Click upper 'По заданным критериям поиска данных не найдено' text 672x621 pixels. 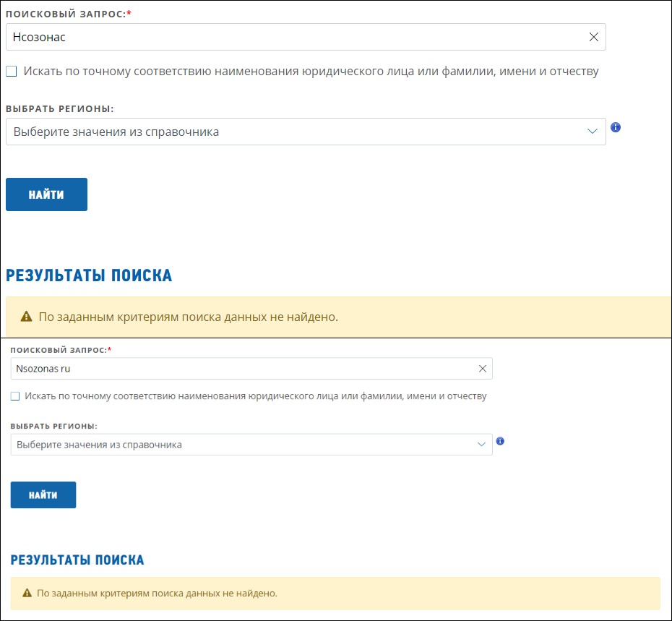tap(188, 317)
